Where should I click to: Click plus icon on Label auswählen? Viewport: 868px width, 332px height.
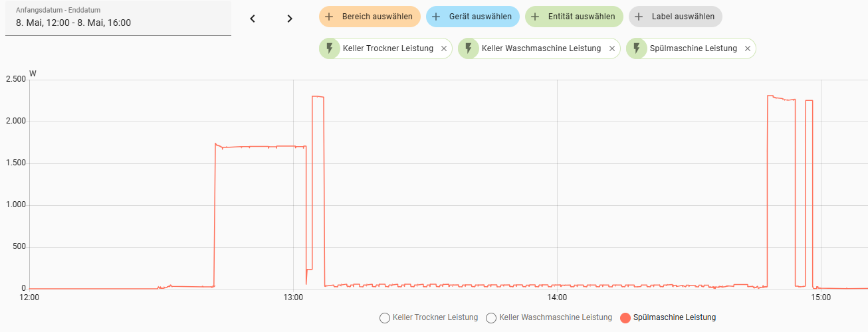click(x=639, y=17)
